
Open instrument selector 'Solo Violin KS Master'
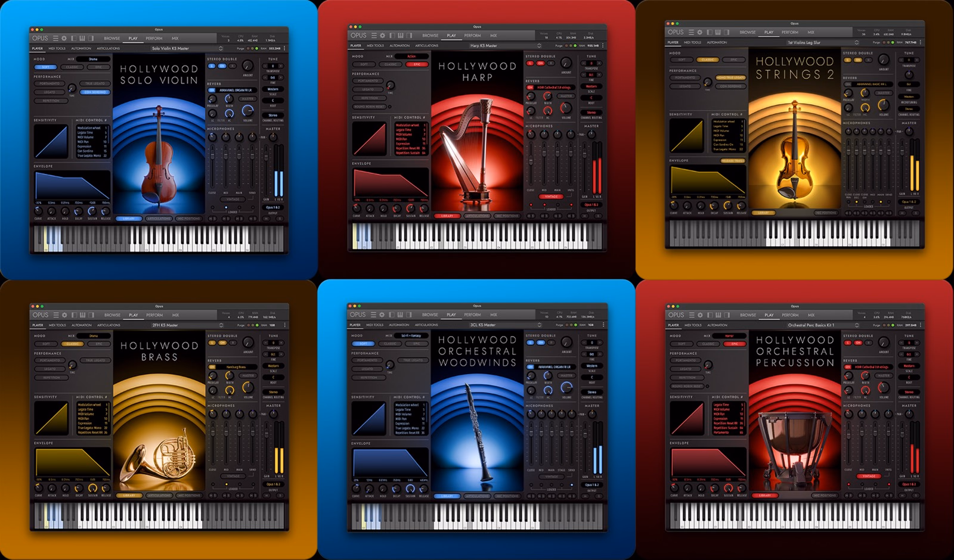(x=187, y=48)
